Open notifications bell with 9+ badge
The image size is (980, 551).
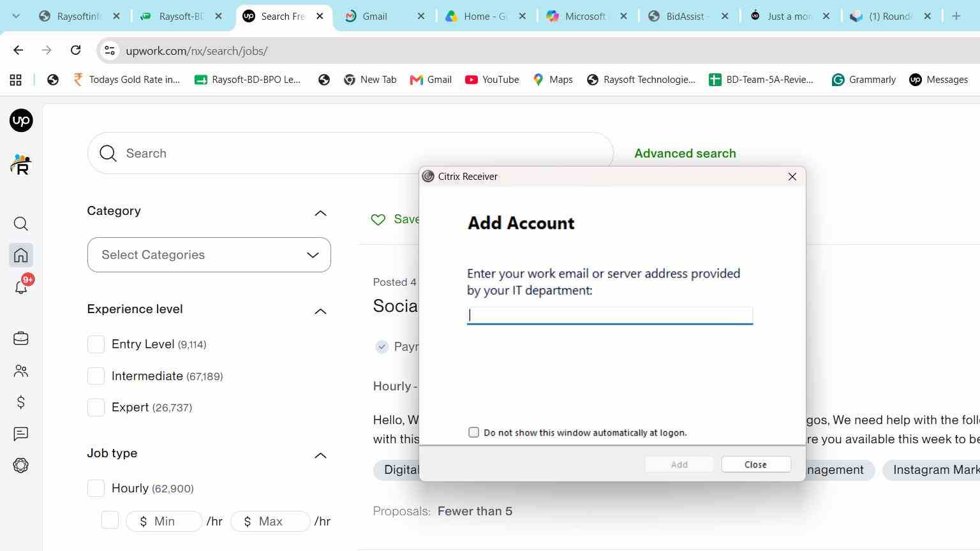(x=21, y=287)
